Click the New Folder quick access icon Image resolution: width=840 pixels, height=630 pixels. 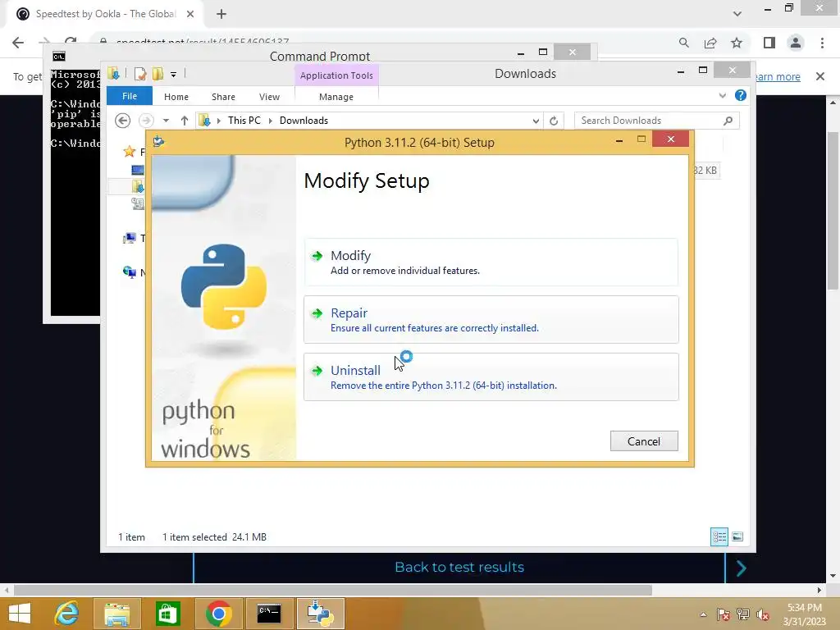[157, 74]
